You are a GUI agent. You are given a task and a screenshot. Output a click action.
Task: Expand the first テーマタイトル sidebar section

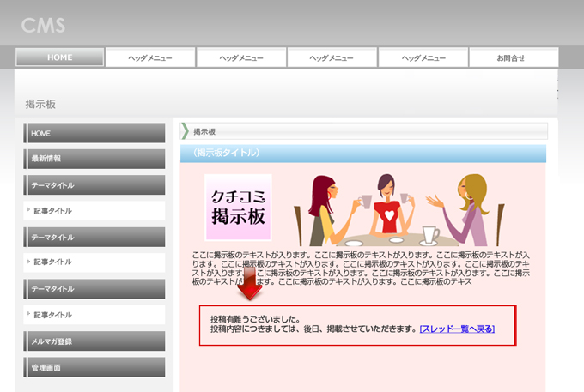click(94, 185)
